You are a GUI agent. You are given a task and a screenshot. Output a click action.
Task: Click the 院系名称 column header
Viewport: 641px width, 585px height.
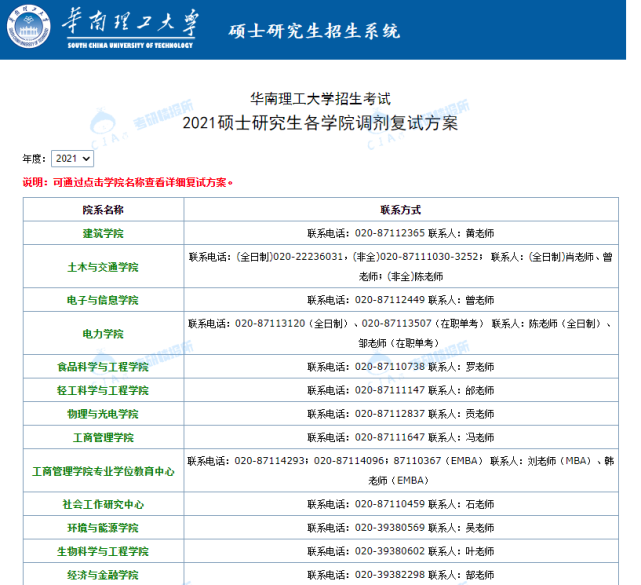click(103, 210)
